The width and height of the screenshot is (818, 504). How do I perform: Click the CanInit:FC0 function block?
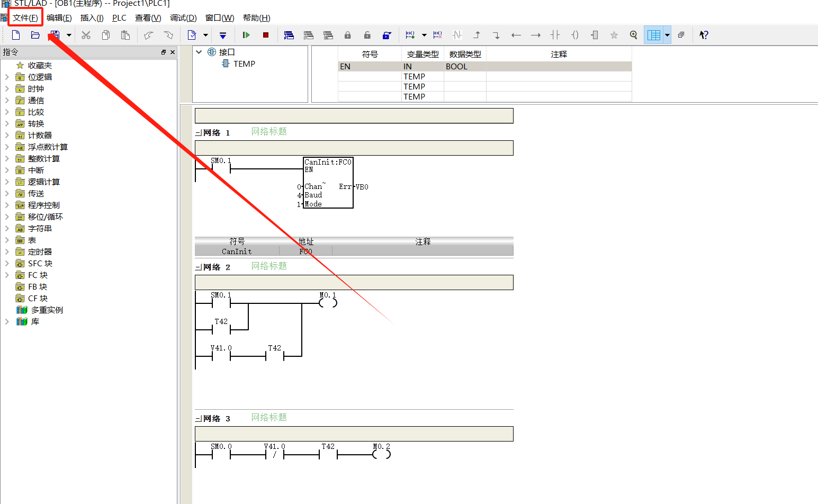[328, 183]
